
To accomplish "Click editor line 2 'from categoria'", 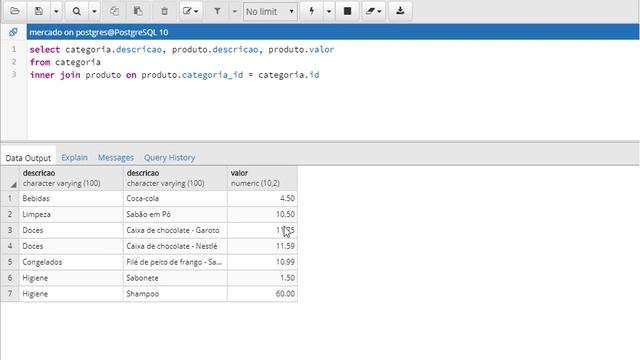I will coord(65,62).
